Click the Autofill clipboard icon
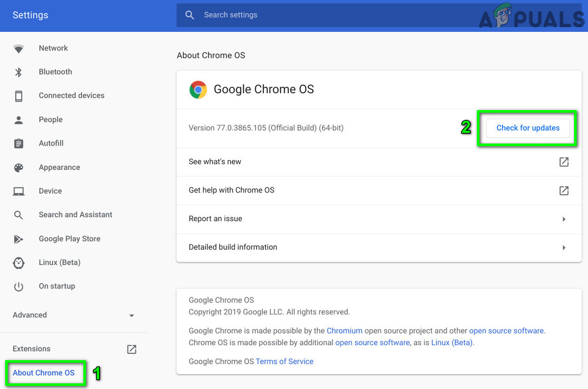The height and width of the screenshot is (389, 588). (19, 144)
